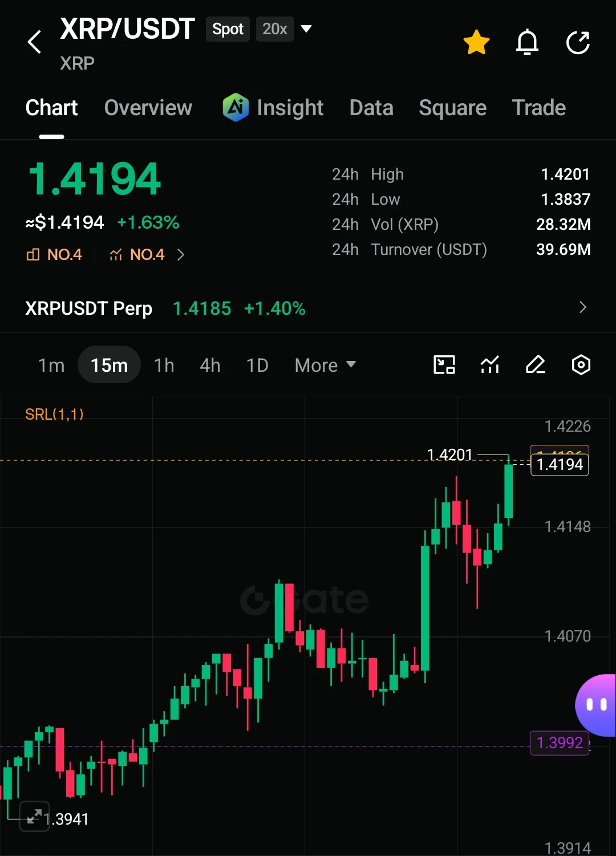Switch to the Chart tab
Screen dimensions: 616x856
pyautogui.click(x=51, y=108)
